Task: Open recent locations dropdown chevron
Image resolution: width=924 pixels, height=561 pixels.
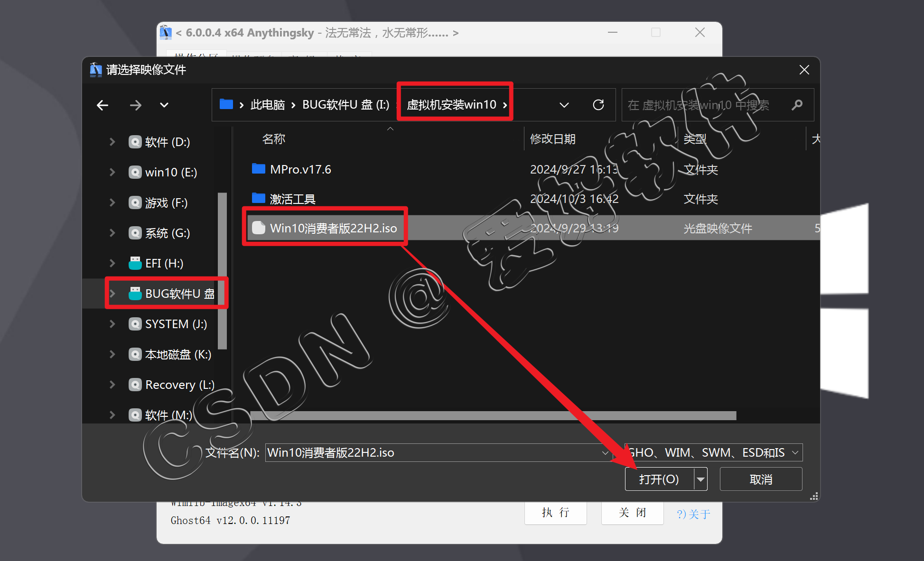Action: tap(164, 105)
